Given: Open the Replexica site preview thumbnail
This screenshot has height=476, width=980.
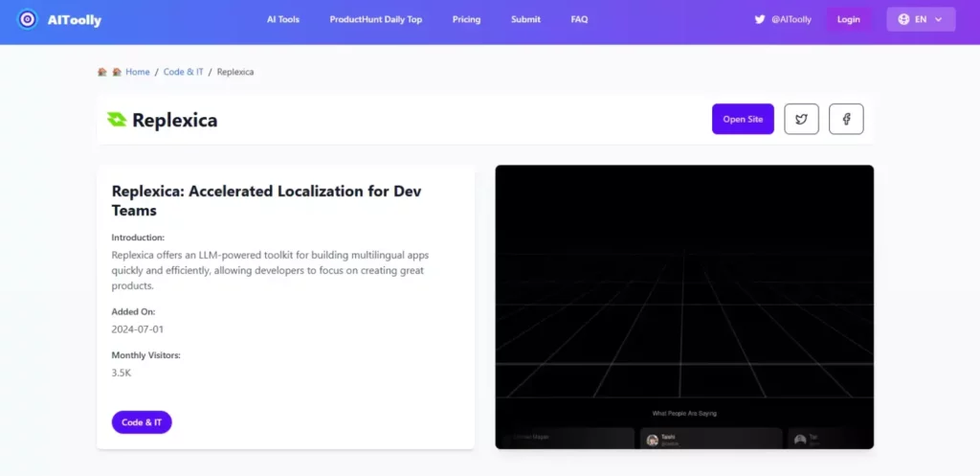Looking at the screenshot, I should tap(684, 307).
